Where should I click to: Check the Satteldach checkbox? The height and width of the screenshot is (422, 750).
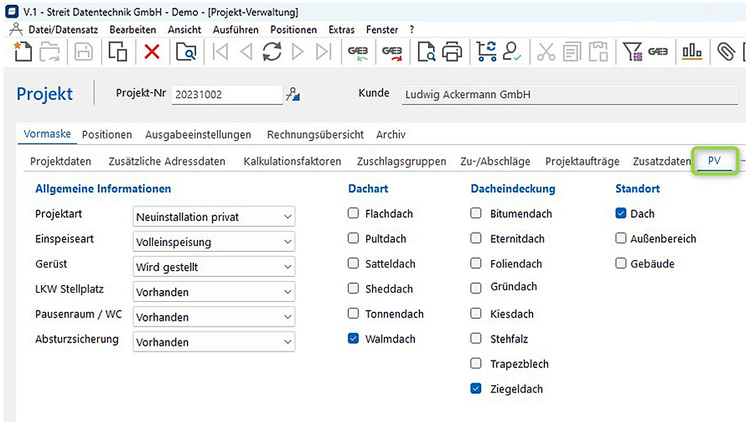tap(354, 263)
